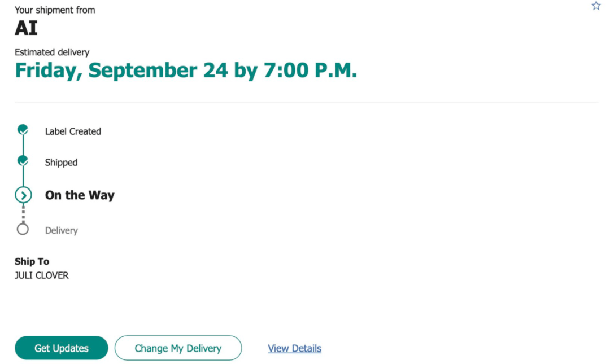Screen dimensions: 610x364
Task: Select the "Label Created" step text
Action: click(73, 131)
